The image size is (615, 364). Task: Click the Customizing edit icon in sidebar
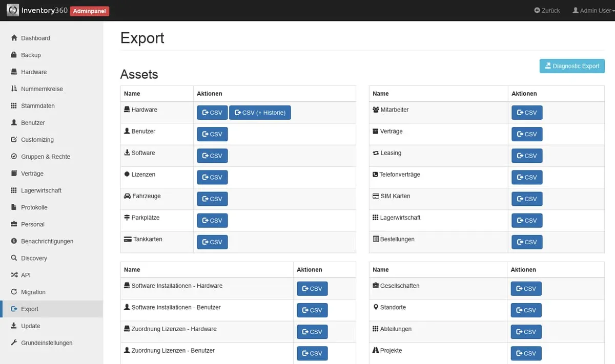pyautogui.click(x=14, y=139)
